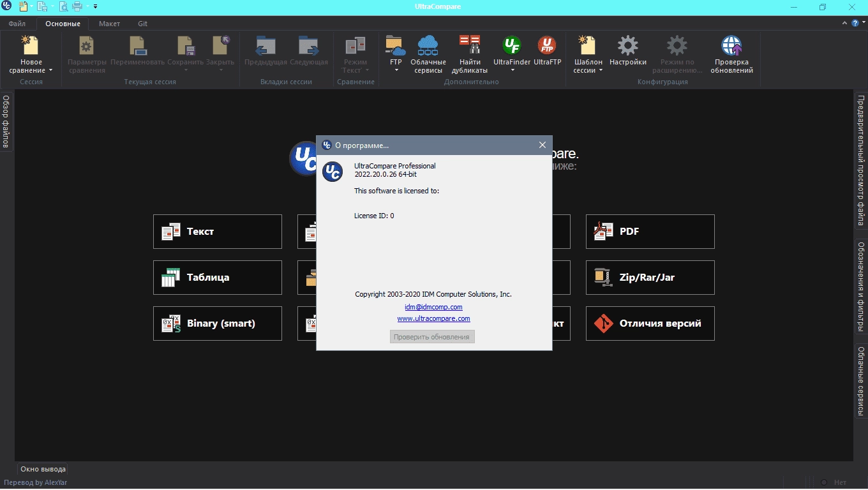This screenshot has height=490, width=868.
Task: Click the Copyright 2003-2020 IDM line
Action: (x=433, y=294)
